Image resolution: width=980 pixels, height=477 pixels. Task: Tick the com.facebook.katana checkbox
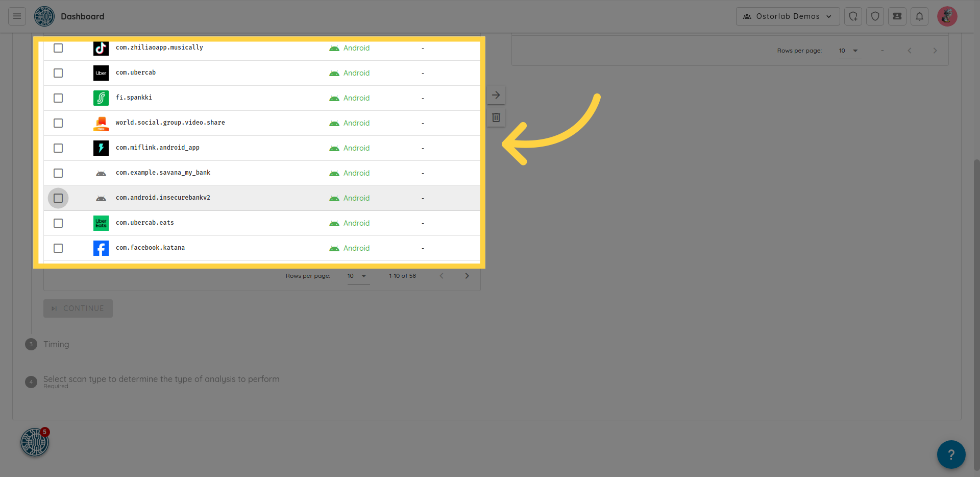[x=58, y=248]
